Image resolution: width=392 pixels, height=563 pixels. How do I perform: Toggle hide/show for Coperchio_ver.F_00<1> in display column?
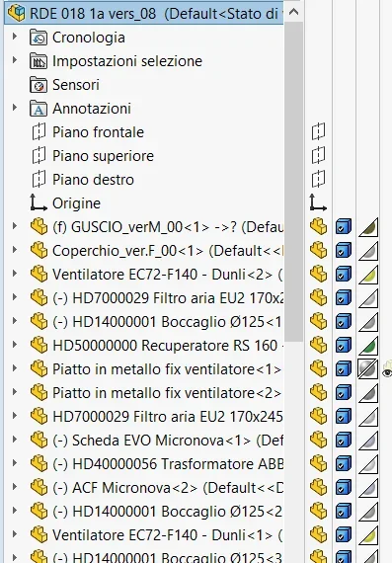point(318,250)
